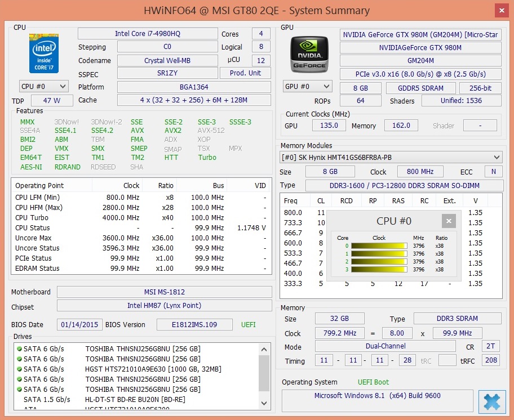Click the Turbo feature label

[207, 158]
